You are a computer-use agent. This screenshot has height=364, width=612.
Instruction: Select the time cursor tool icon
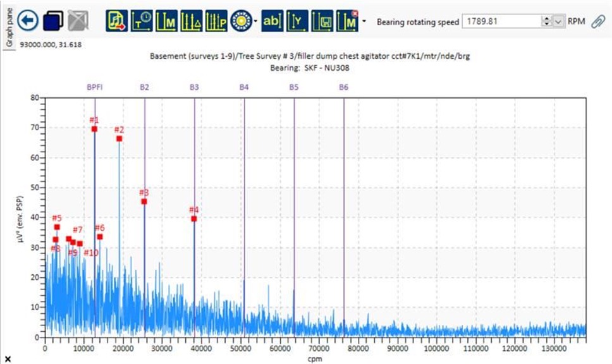pyautogui.click(x=142, y=21)
